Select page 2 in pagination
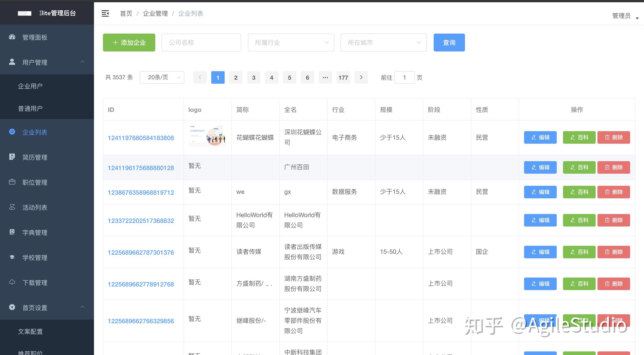Image resolution: width=644 pixels, height=355 pixels. pos(236,77)
